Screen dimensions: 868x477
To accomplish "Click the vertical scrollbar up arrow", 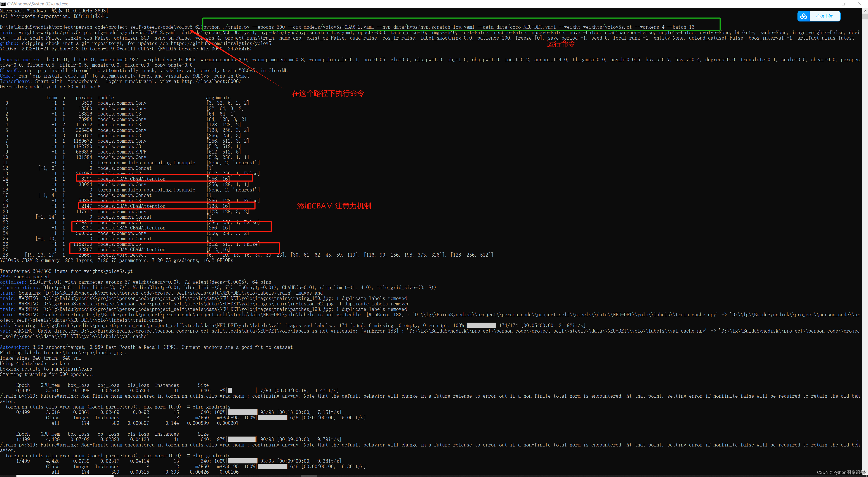I will pos(865,11).
